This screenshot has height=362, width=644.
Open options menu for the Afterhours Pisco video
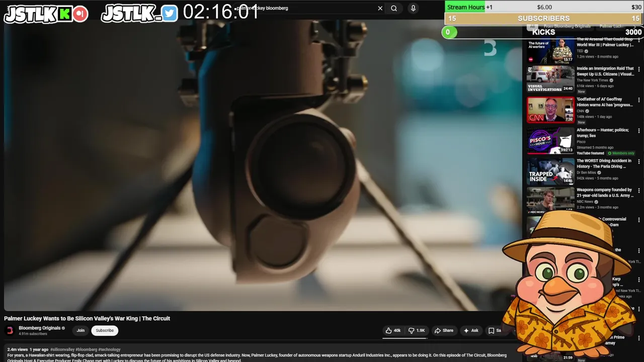tap(639, 131)
